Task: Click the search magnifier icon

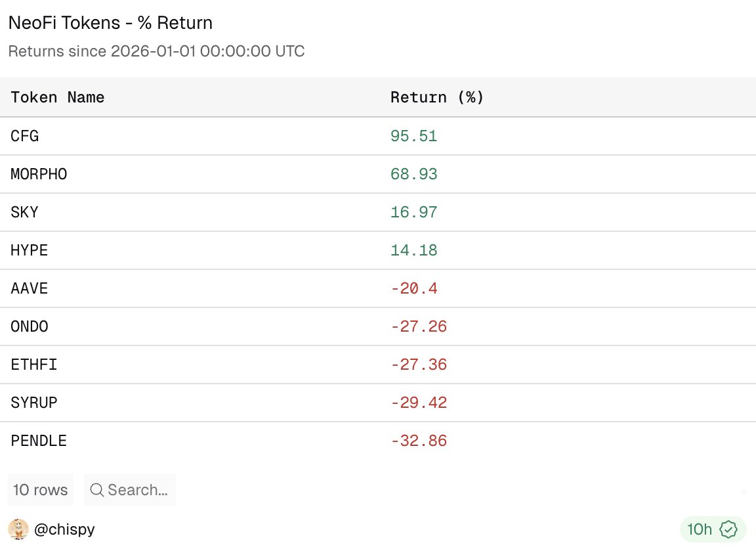Action: click(97, 490)
